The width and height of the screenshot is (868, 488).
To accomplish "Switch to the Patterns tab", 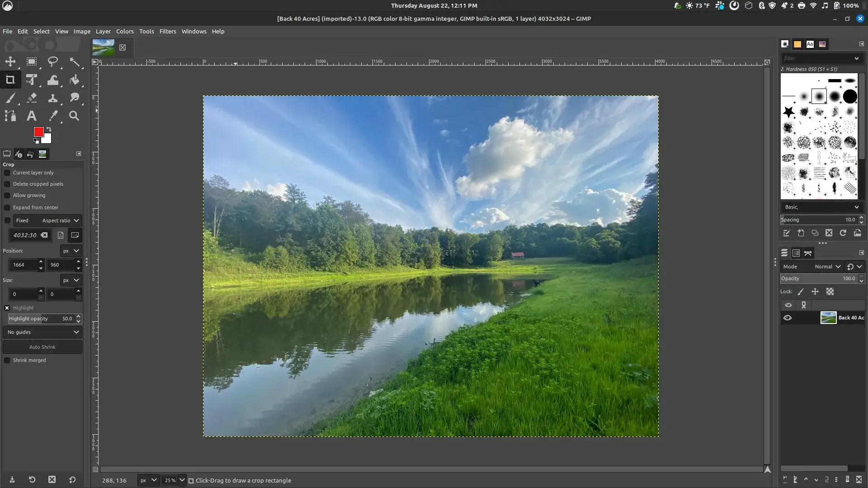I will (x=797, y=44).
